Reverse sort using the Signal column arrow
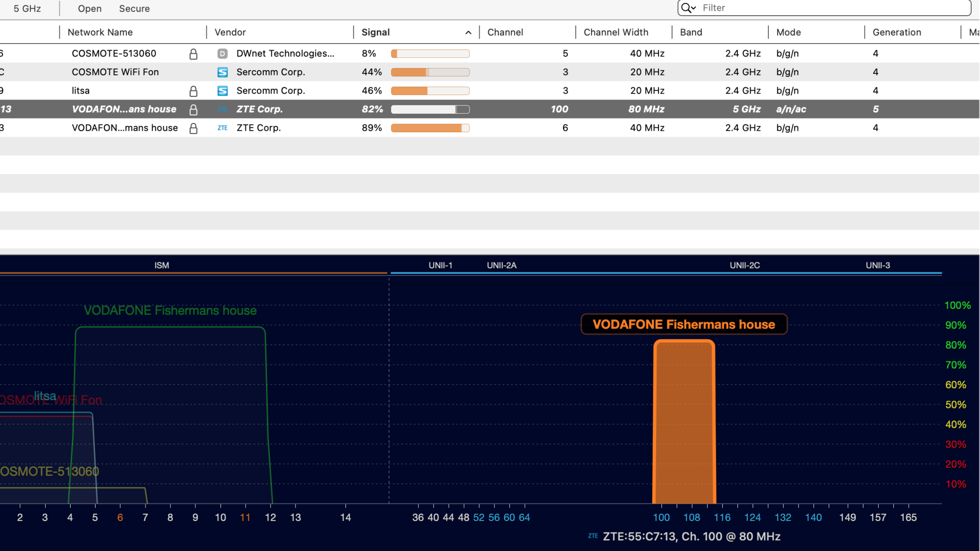The image size is (980, 551). click(468, 32)
